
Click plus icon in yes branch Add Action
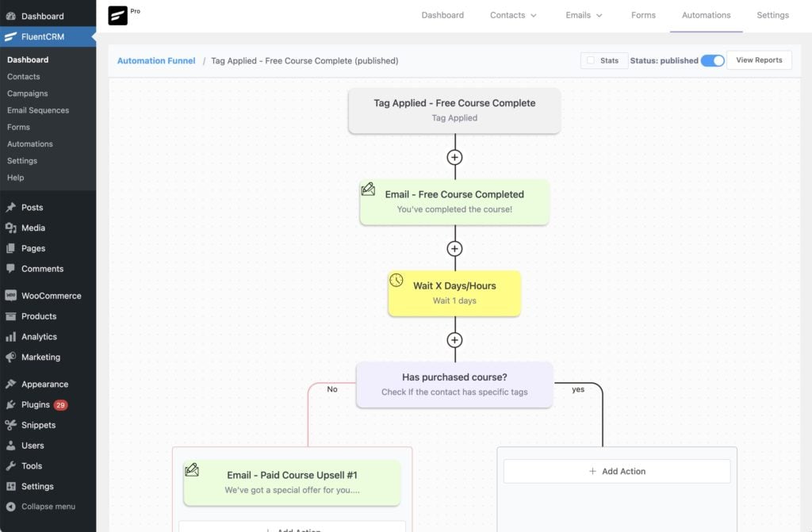pyautogui.click(x=592, y=471)
